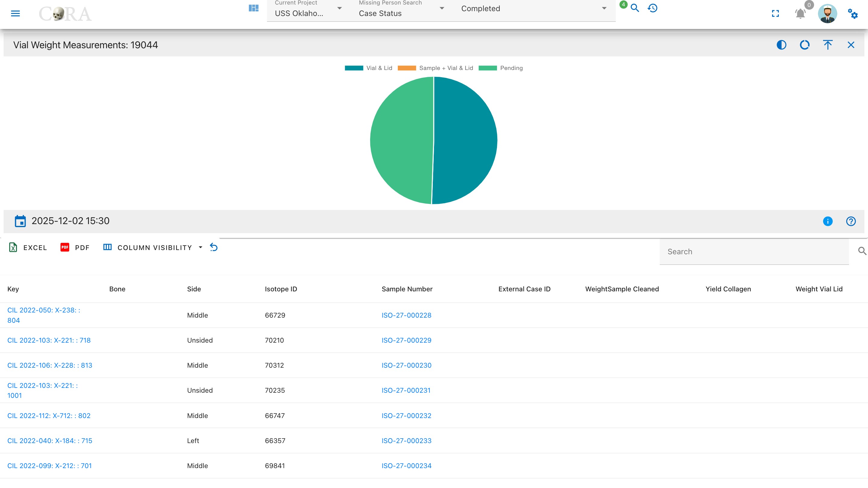Open Column Visibility menu

[153, 248]
